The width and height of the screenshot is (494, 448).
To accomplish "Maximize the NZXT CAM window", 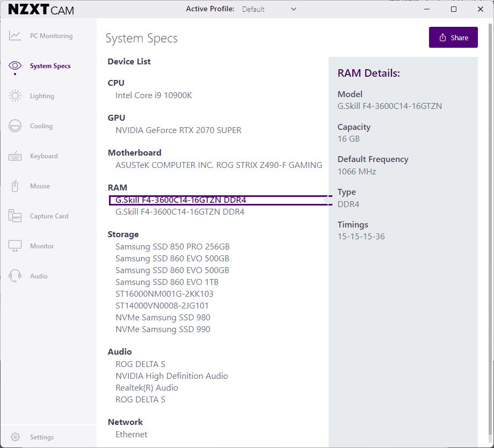I will pos(454,9).
